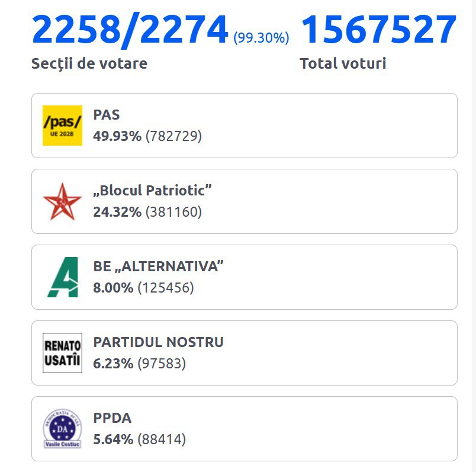Click the green ALTERNATIVA bloc logo

click(62, 277)
